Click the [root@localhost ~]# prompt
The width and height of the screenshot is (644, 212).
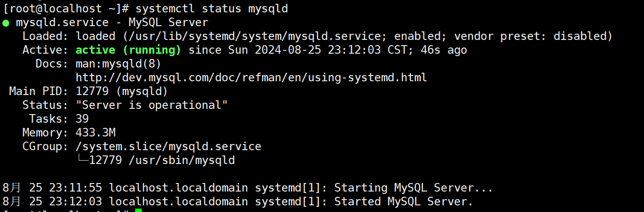67,9
